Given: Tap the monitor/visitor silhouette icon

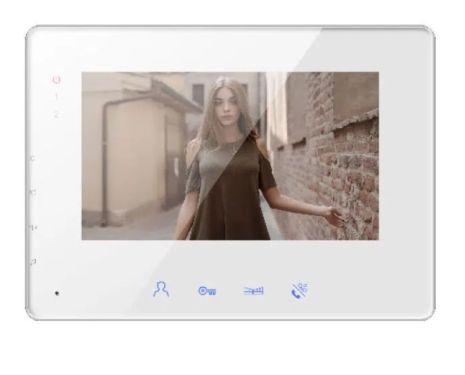Looking at the screenshot, I should [161, 289].
